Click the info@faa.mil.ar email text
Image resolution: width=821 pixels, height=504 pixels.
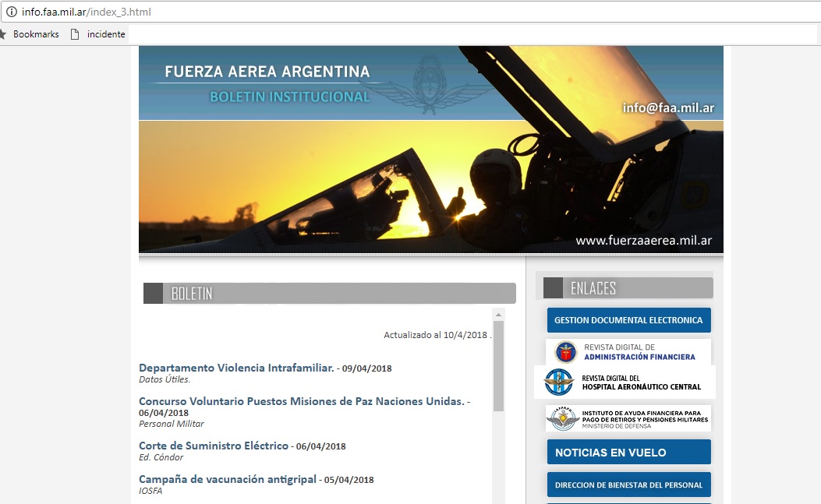tap(668, 107)
